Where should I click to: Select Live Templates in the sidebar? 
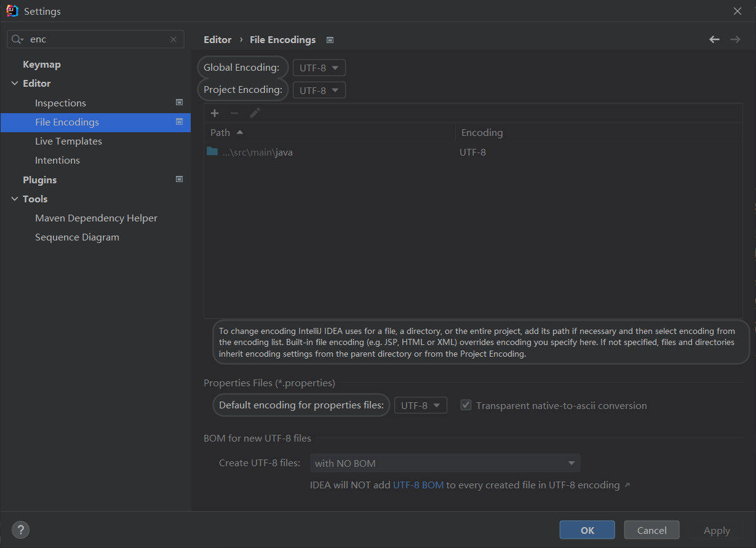(68, 141)
